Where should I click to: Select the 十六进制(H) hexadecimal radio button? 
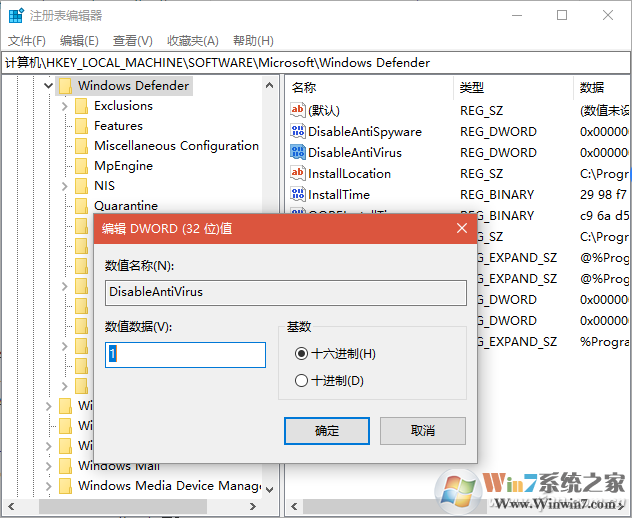pos(301,354)
